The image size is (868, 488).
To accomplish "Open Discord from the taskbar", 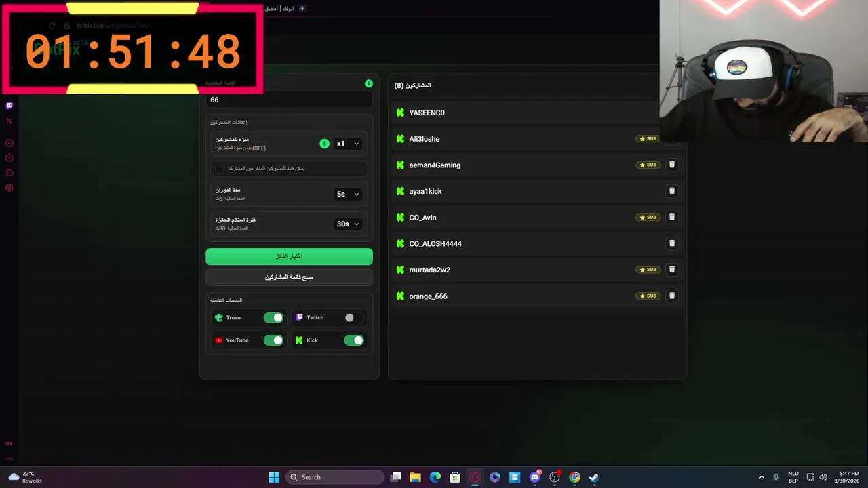I will tap(535, 477).
